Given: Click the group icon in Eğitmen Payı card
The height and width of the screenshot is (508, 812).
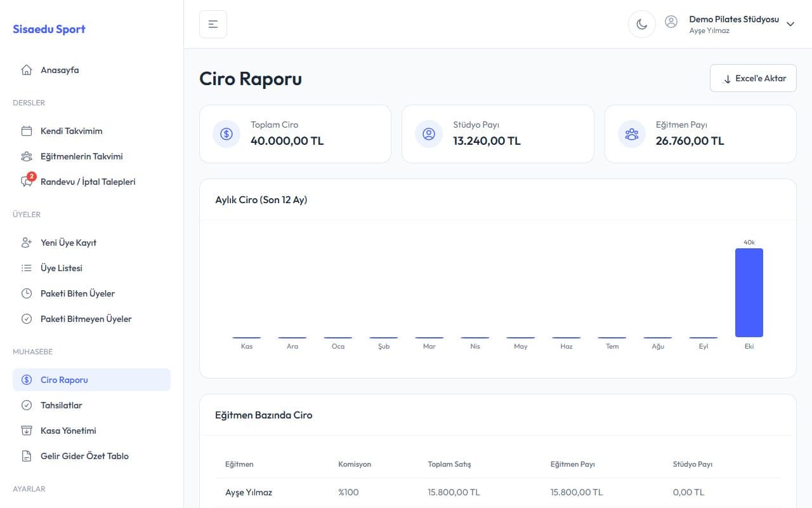Looking at the screenshot, I should click(632, 134).
